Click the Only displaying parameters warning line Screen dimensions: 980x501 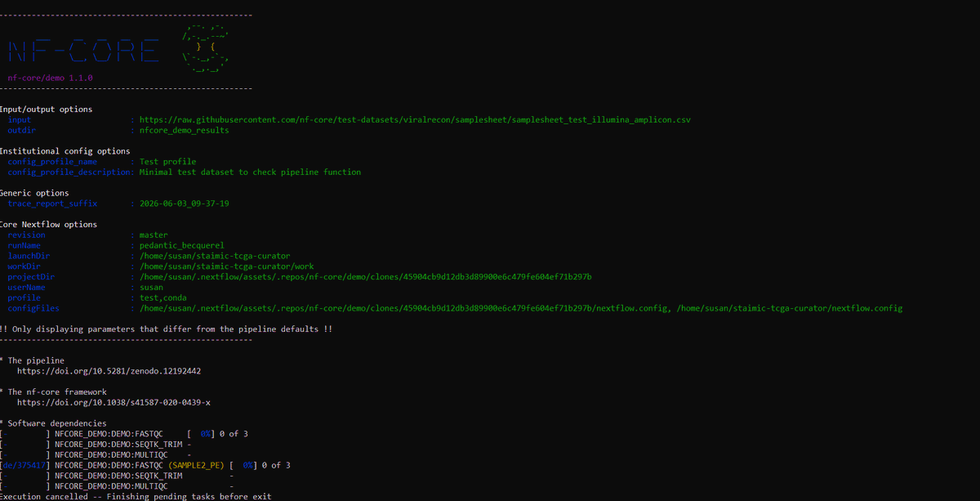[x=166, y=329]
